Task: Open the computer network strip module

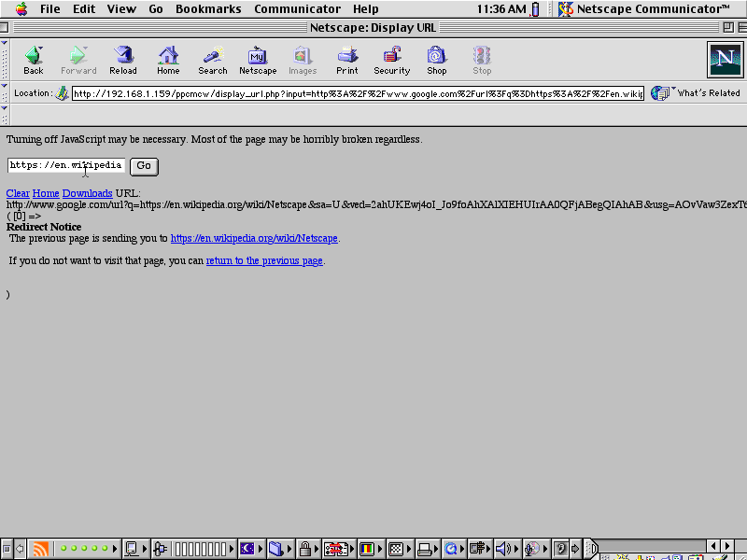Action: 135,549
